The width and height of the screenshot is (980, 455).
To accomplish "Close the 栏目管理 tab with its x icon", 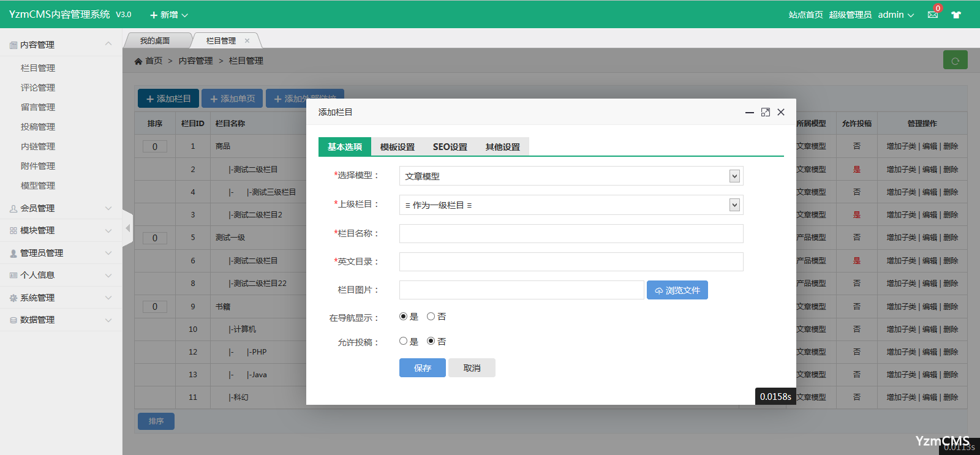I will pos(247,41).
